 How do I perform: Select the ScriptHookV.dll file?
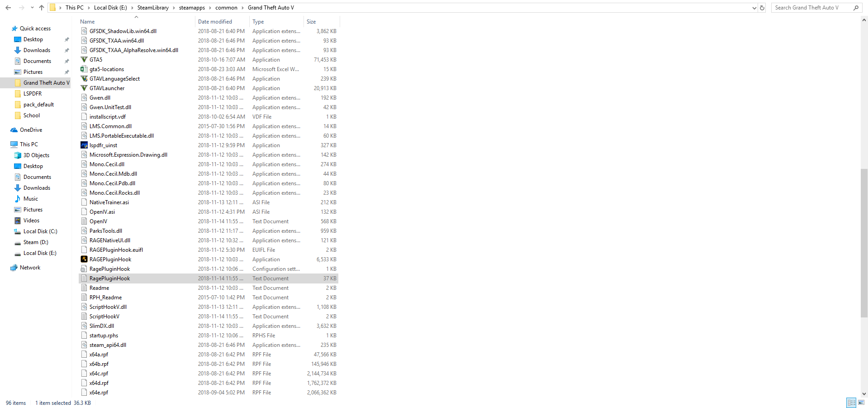pyautogui.click(x=108, y=307)
